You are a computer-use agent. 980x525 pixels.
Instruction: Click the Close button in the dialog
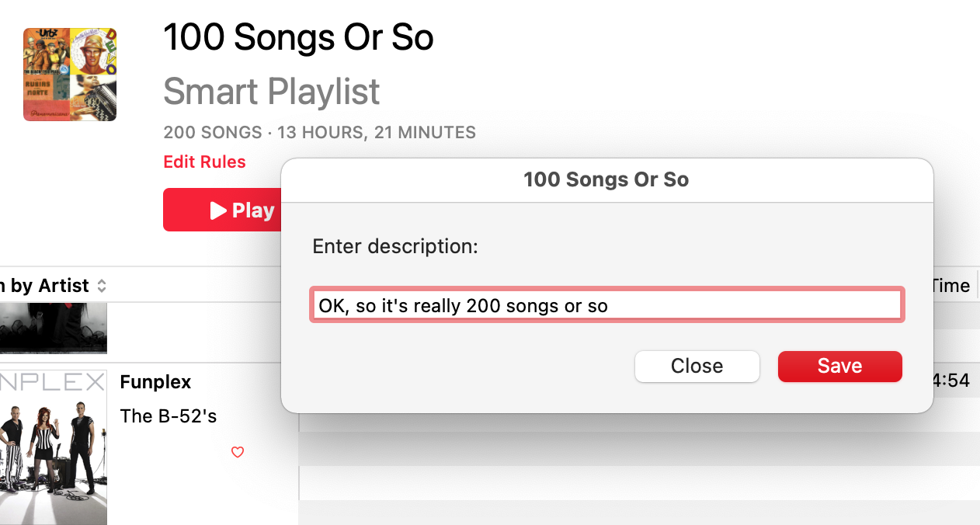[697, 367]
